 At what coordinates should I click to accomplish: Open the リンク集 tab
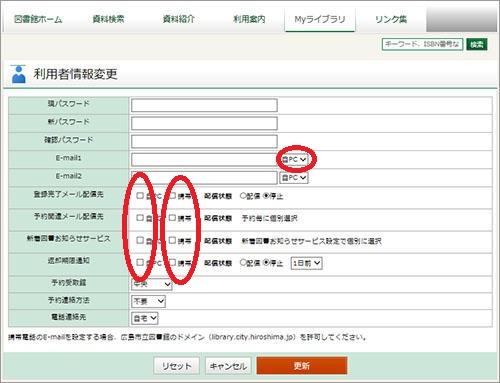(x=391, y=19)
